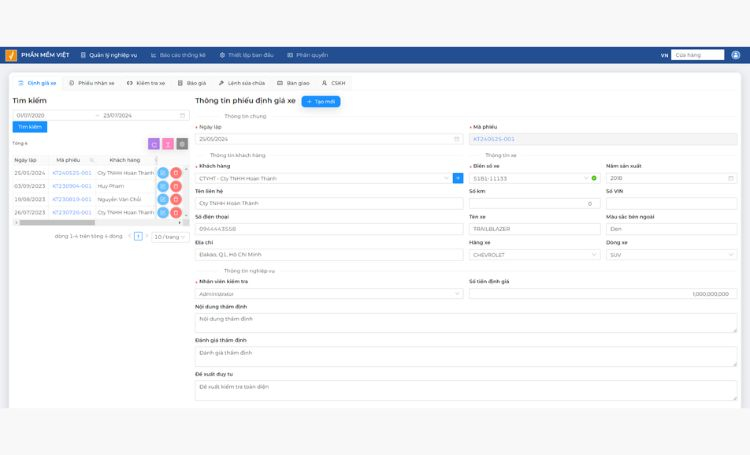Click the red delete icon for Nguyễn Văn Chối row

tap(176, 199)
